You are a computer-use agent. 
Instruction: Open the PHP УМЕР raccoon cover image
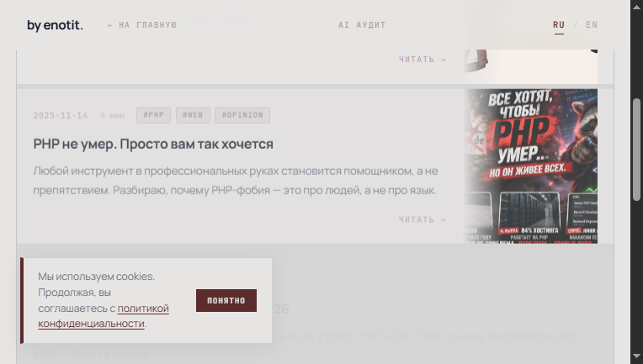(x=530, y=166)
